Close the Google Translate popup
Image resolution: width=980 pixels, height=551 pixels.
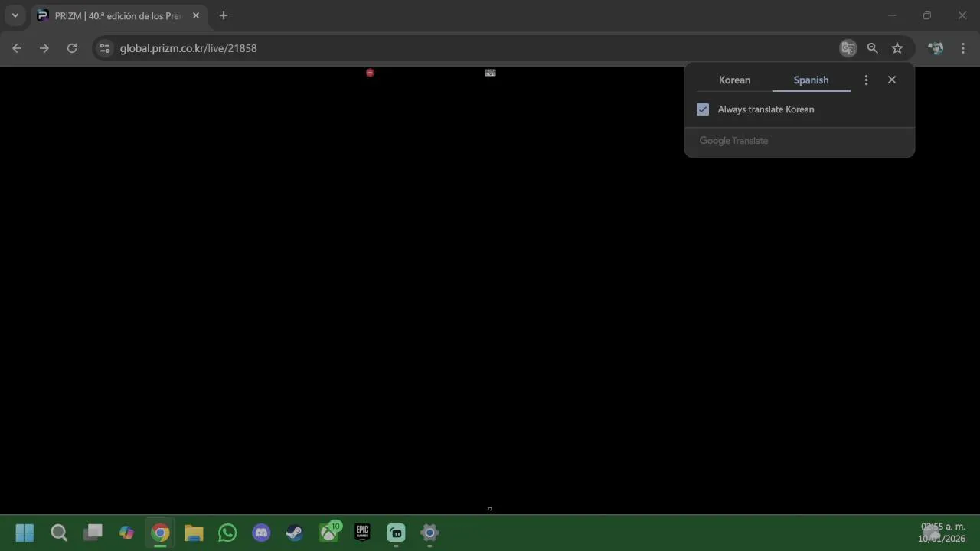(x=892, y=80)
